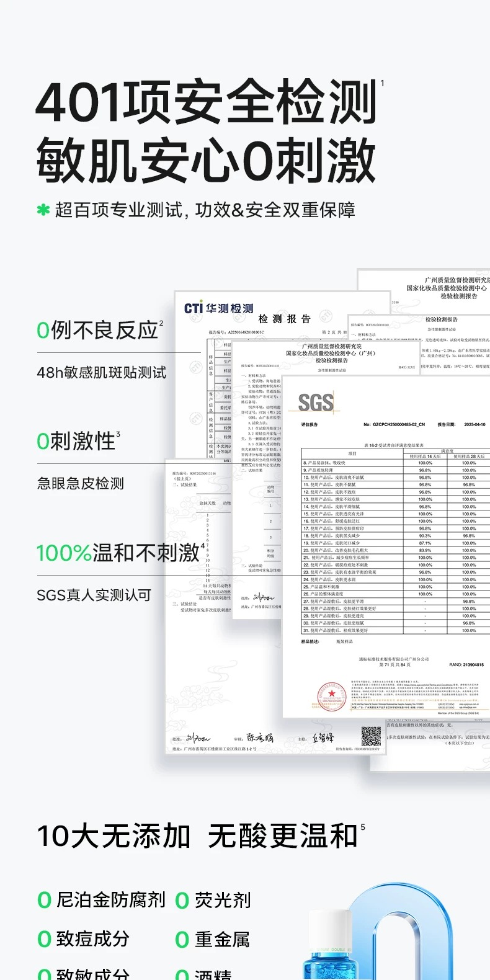
Task: Click the 0例不良反应 claim
Action: point(97,330)
